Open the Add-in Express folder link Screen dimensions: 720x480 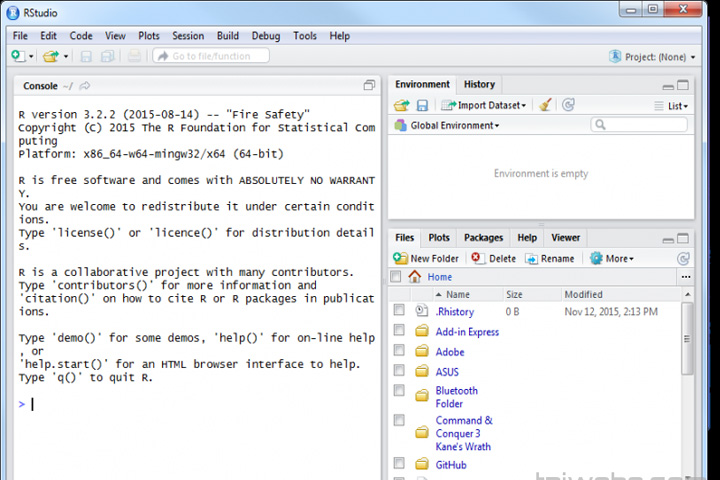(x=467, y=332)
